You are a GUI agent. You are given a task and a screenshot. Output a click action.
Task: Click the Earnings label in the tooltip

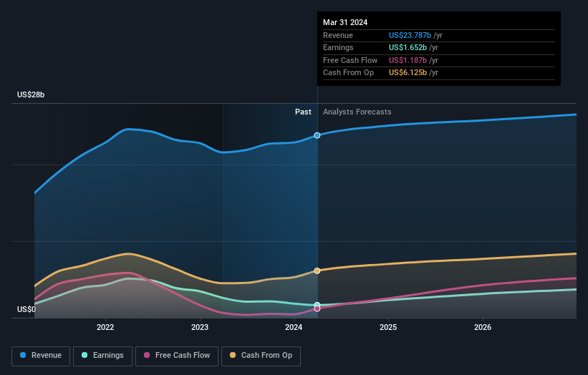(x=338, y=47)
